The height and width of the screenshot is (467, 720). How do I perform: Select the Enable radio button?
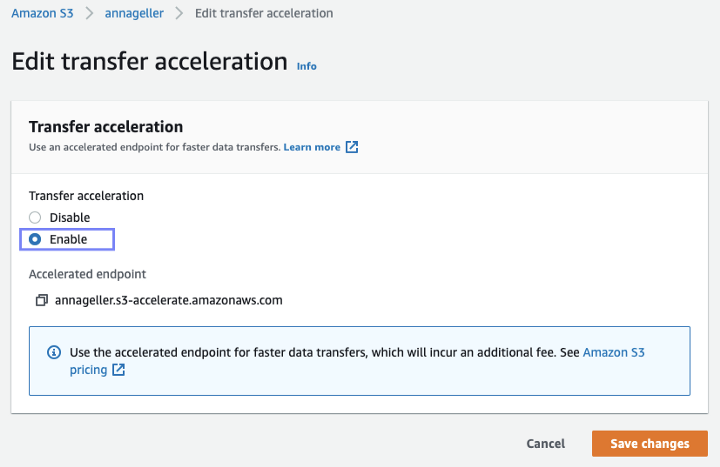35,240
